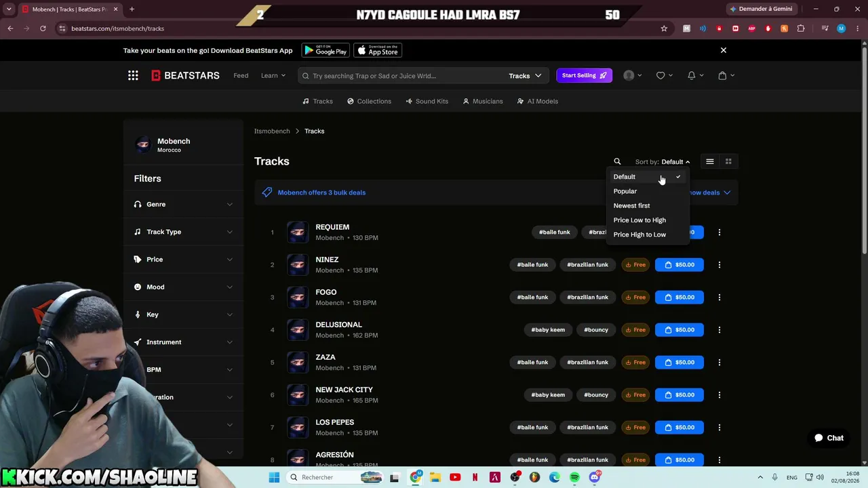
Task: Expand the Key filter
Action: point(184,314)
